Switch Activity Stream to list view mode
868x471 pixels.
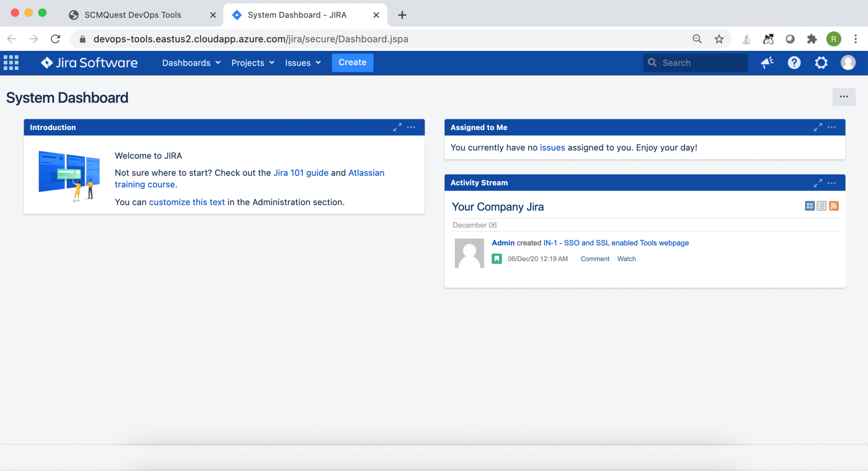point(821,206)
